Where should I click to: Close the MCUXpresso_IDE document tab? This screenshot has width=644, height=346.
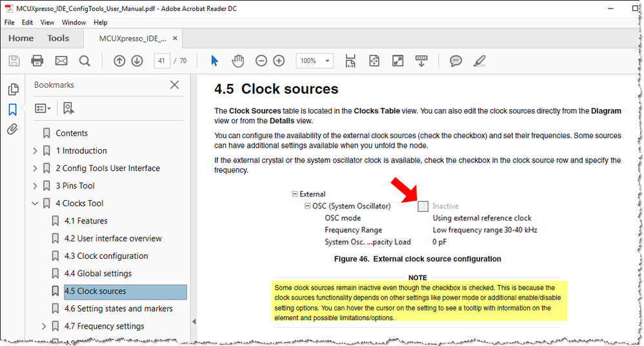click(x=175, y=38)
